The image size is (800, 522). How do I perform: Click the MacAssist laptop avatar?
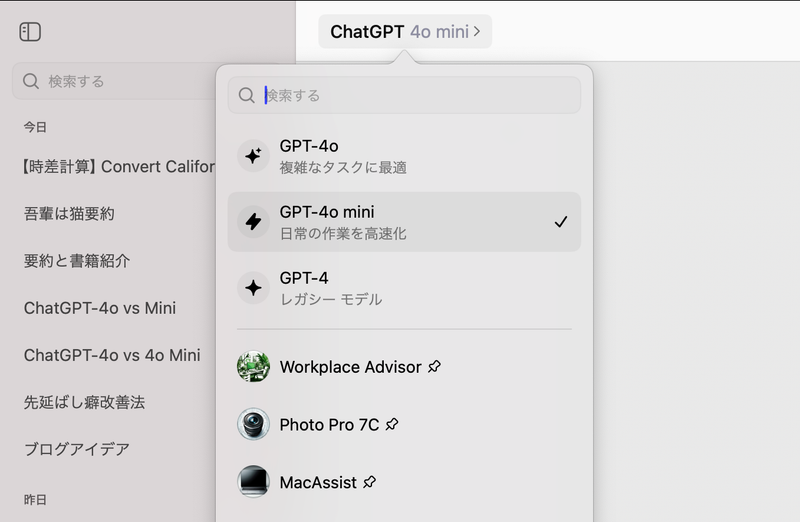pos(253,482)
